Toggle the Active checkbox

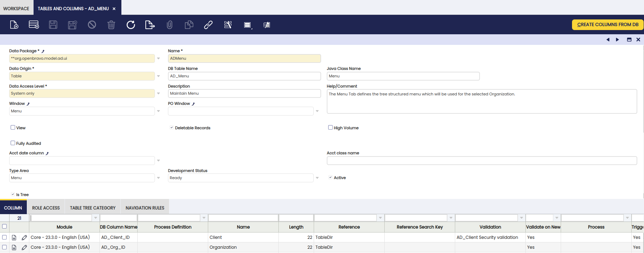[330, 177]
